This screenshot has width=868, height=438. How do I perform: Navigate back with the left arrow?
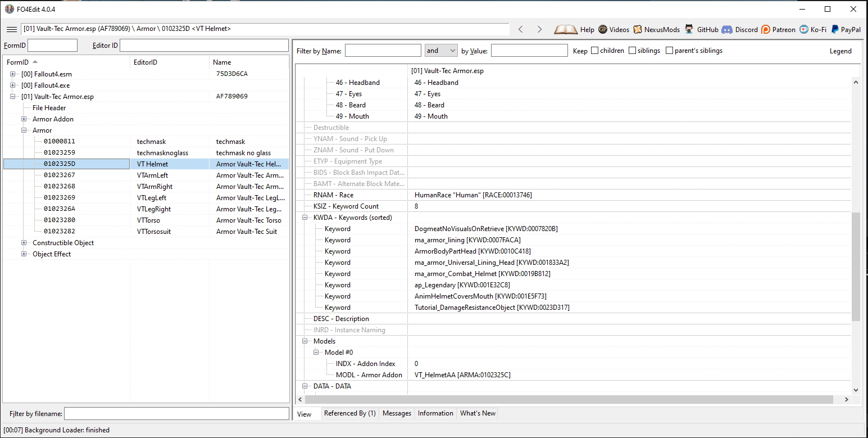[x=521, y=29]
